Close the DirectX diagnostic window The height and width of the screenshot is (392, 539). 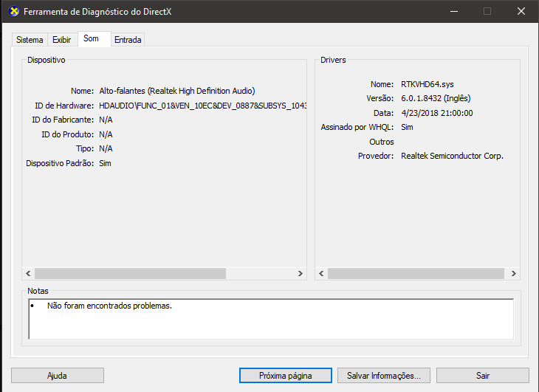coord(521,11)
